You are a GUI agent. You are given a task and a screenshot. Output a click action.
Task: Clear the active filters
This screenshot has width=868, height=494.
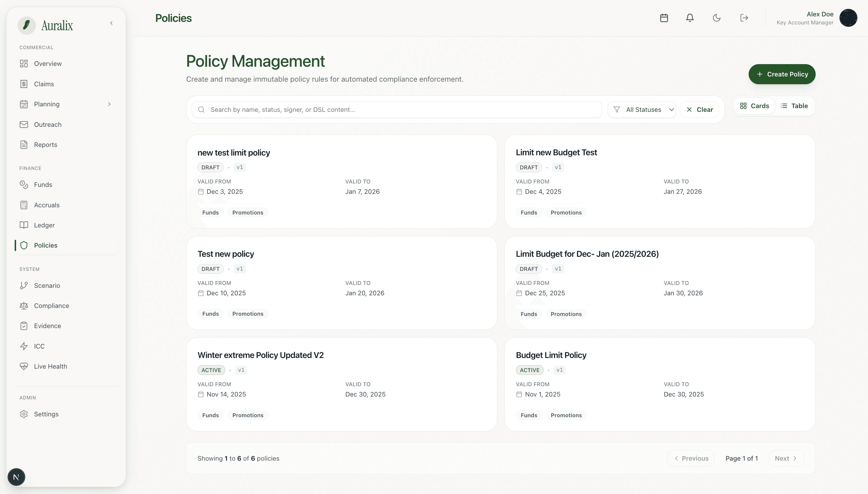tap(700, 109)
